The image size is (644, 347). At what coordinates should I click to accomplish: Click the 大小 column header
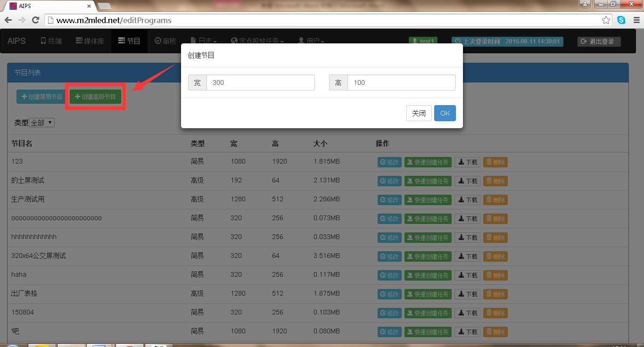click(320, 143)
